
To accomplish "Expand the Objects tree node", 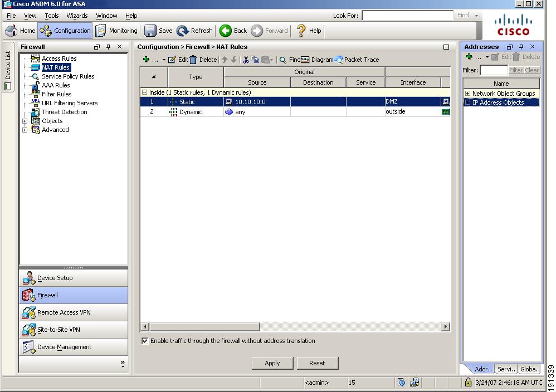I will pos(25,121).
